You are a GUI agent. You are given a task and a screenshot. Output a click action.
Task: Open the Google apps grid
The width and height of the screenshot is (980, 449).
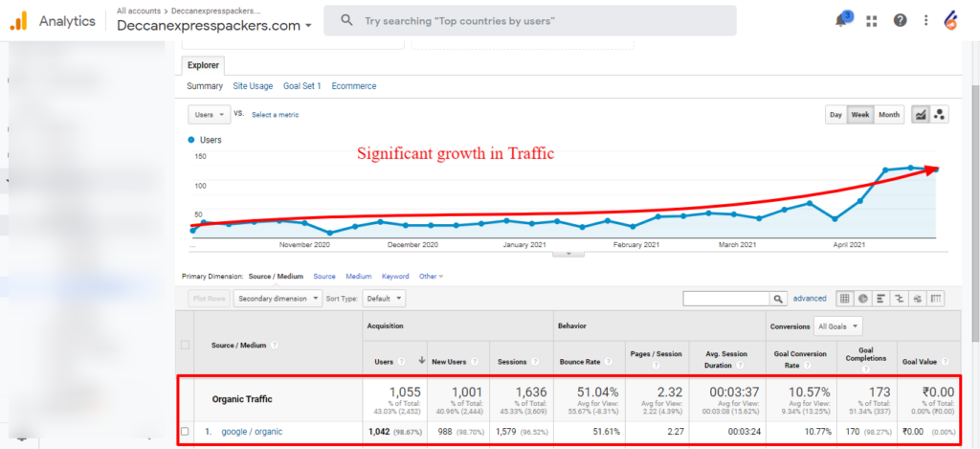pos(871,21)
